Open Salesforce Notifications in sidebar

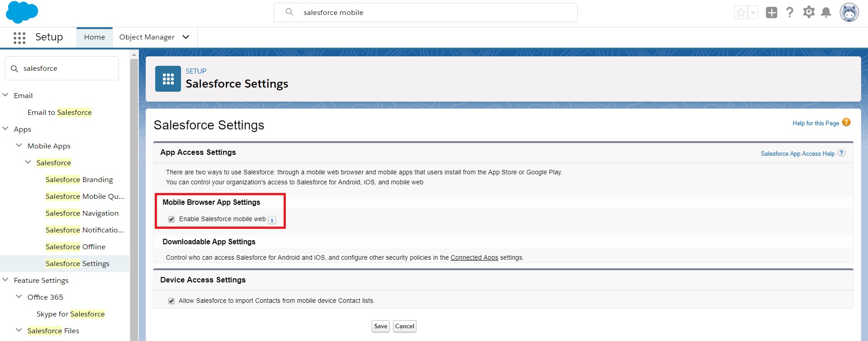84,230
